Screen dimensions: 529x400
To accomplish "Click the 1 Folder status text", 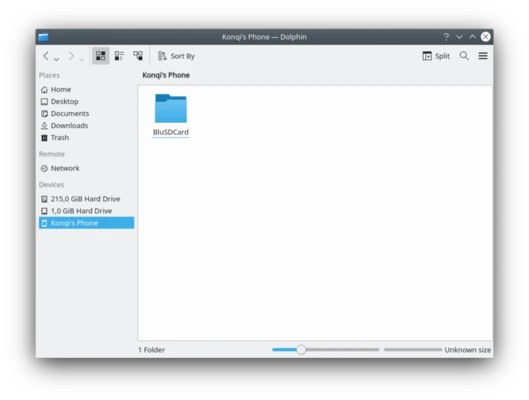I will pyautogui.click(x=151, y=350).
